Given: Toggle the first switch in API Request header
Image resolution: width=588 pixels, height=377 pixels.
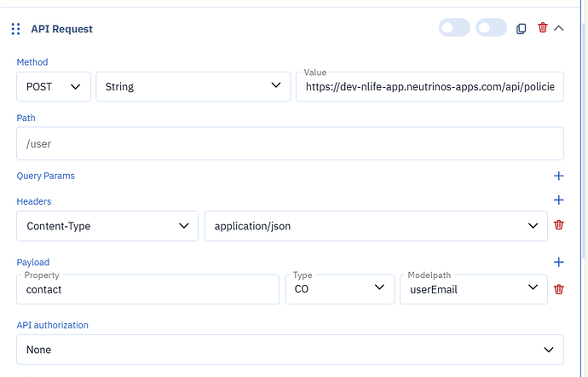Looking at the screenshot, I should (454, 28).
